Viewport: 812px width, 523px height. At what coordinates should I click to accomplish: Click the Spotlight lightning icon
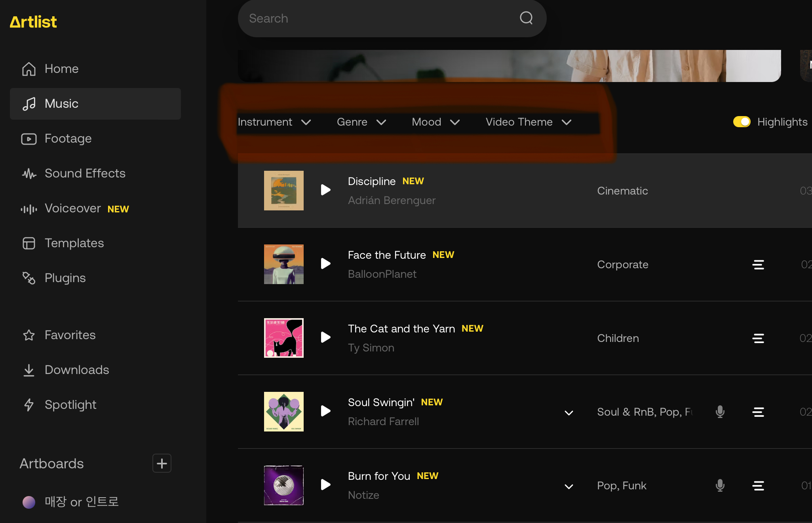29,405
